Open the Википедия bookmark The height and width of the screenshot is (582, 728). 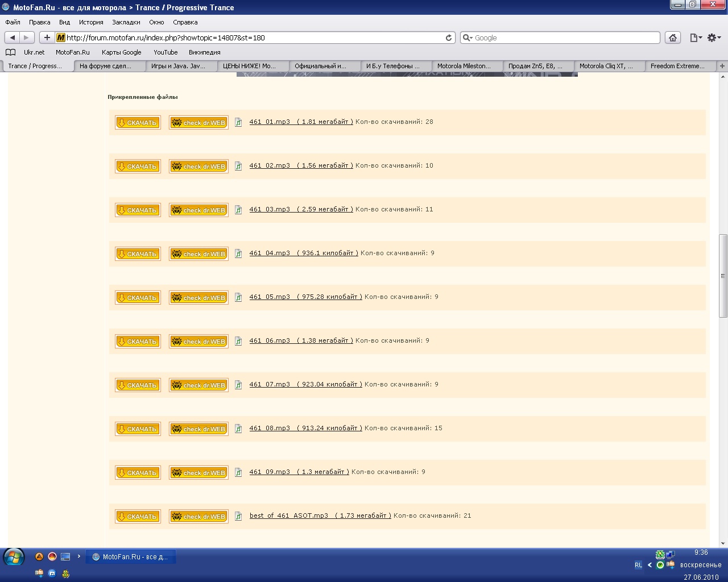pos(205,52)
